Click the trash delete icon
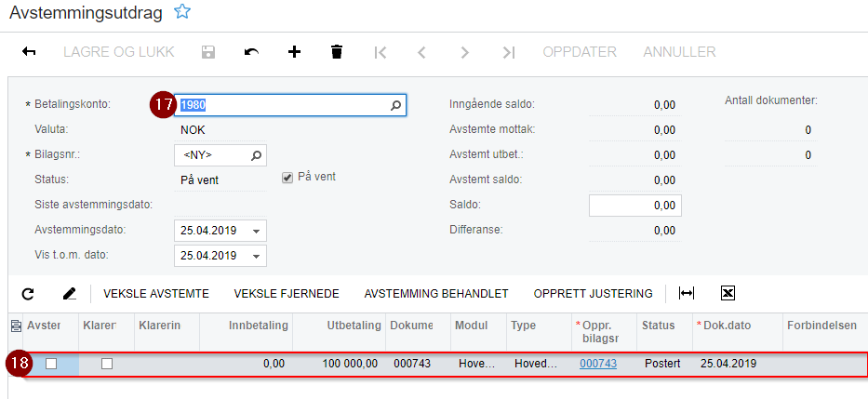The image size is (868, 399). click(337, 52)
